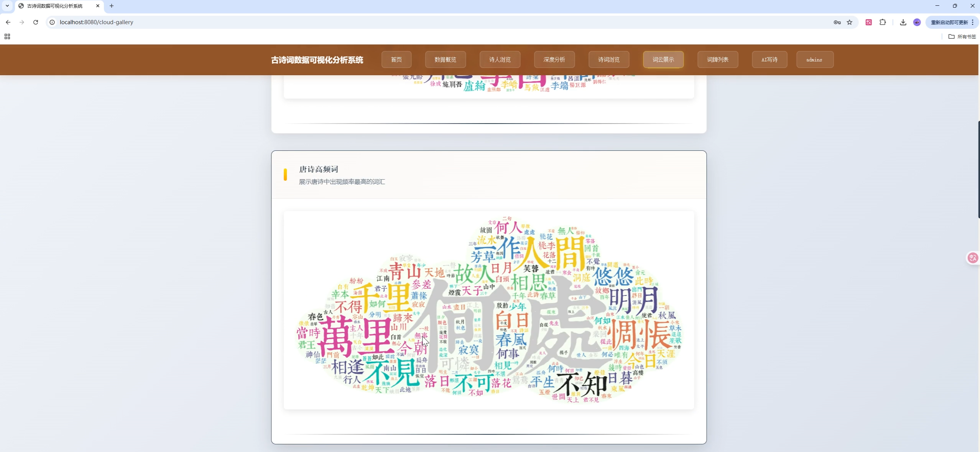Open the admins user button
Viewport: 980px width, 452px height.
[x=815, y=59]
